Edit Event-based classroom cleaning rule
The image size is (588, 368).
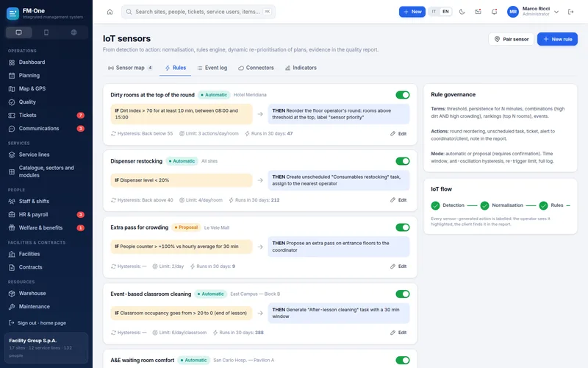pos(398,333)
